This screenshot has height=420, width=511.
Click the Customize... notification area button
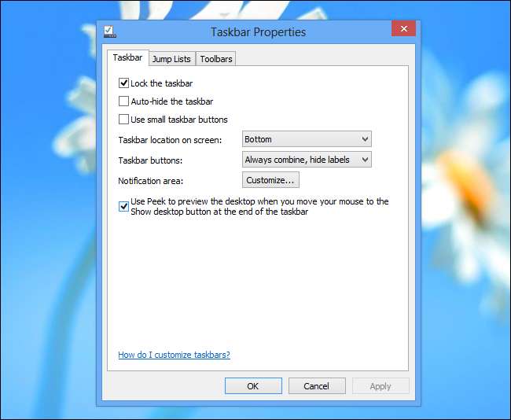270,180
